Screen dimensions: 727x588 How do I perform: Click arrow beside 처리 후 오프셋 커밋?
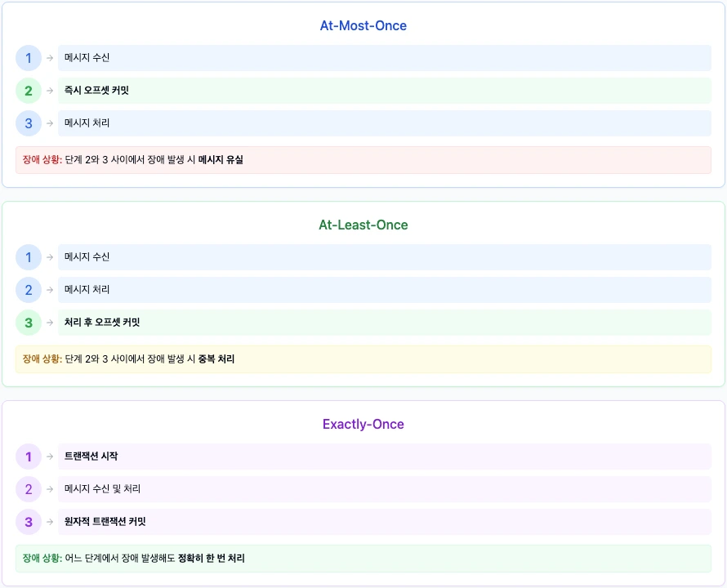[50, 323]
